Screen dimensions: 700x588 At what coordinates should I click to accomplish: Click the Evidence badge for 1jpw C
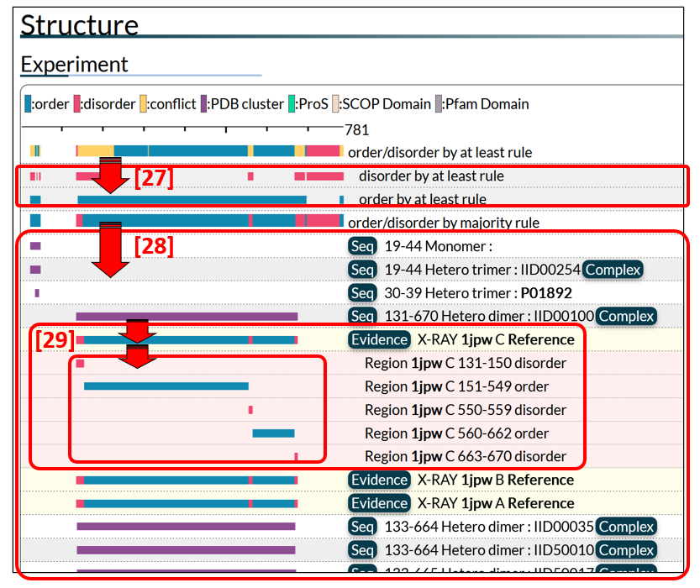(379, 339)
